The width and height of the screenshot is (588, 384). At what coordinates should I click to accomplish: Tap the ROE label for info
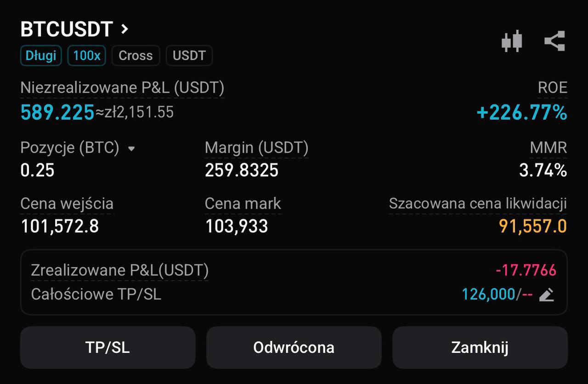(x=553, y=88)
